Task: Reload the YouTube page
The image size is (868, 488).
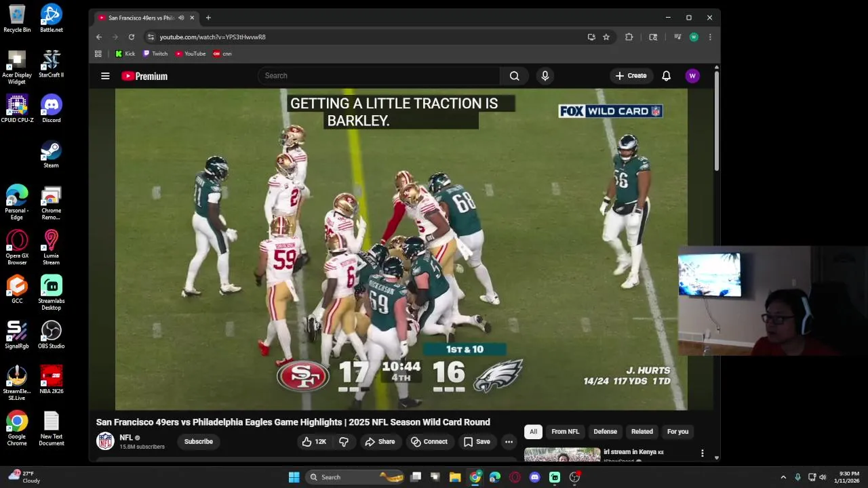Action: (x=132, y=37)
